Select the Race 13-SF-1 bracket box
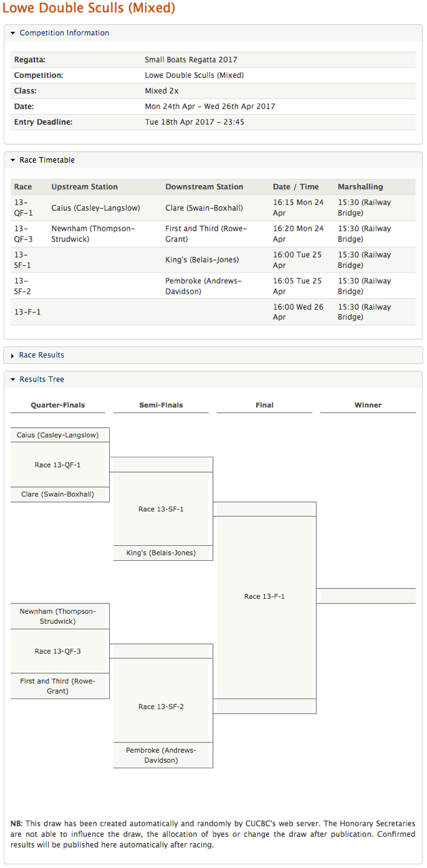The width and height of the screenshot is (427, 868). pyautogui.click(x=163, y=509)
